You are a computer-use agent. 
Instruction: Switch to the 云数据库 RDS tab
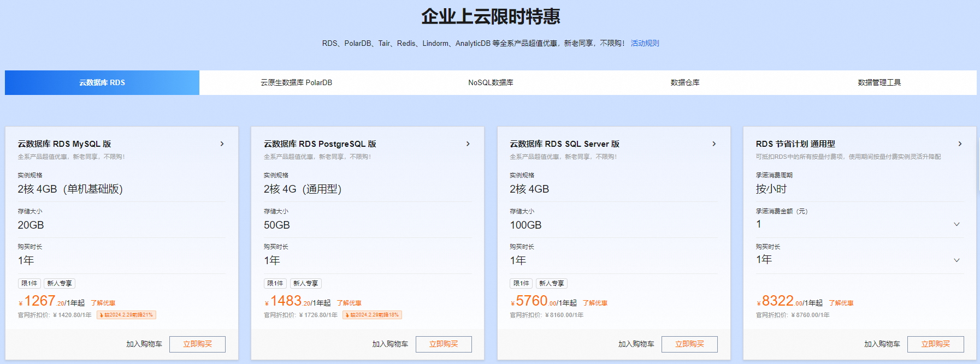tap(102, 82)
